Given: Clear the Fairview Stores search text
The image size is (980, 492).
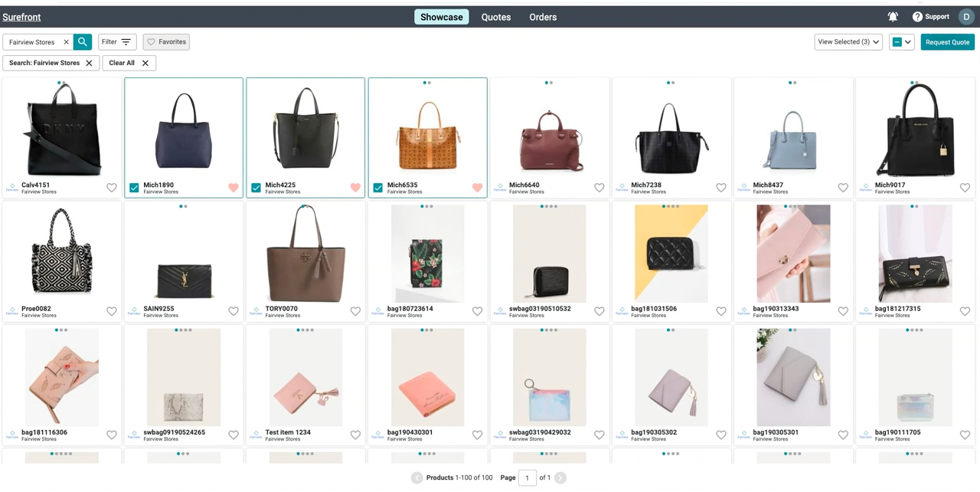Looking at the screenshot, I should tap(66, 42).
